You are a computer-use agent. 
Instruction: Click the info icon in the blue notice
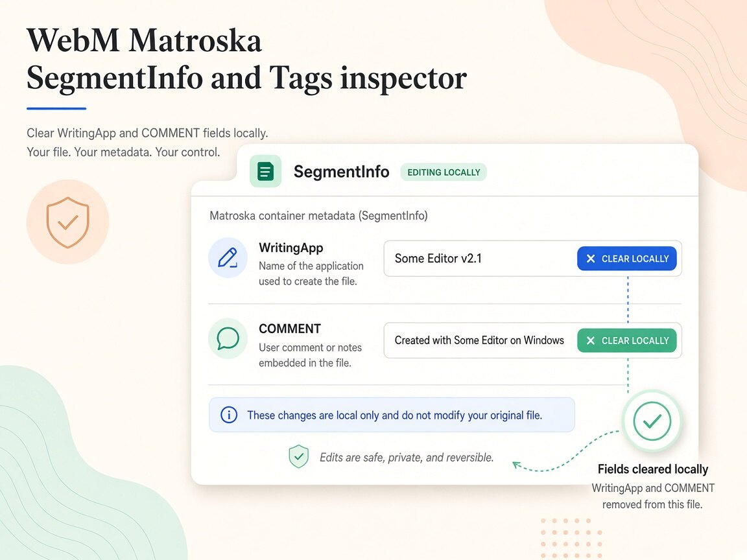[229, 415]
